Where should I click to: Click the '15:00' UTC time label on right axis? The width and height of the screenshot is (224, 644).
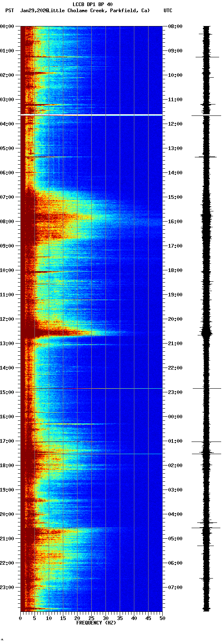tap(175, 197)
